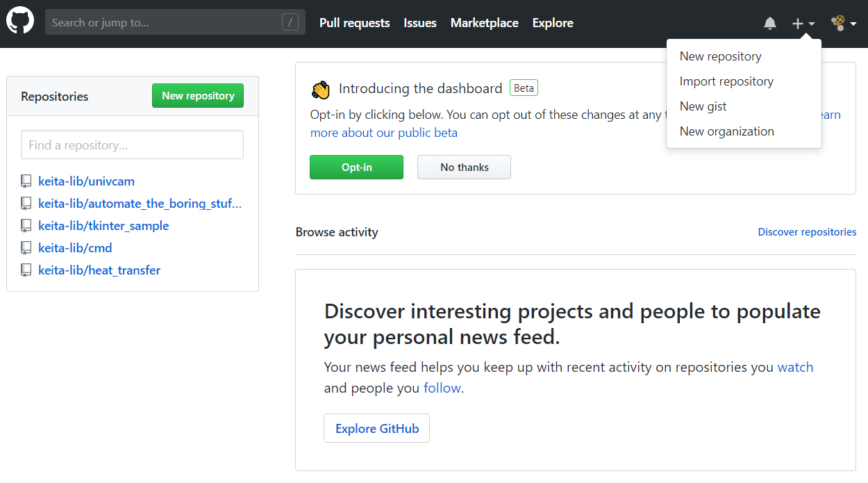Click repo icon beside keita-lib/automate_the_boring_stuf...
Screen dimensions: 868x483
[x=26, y=204]
